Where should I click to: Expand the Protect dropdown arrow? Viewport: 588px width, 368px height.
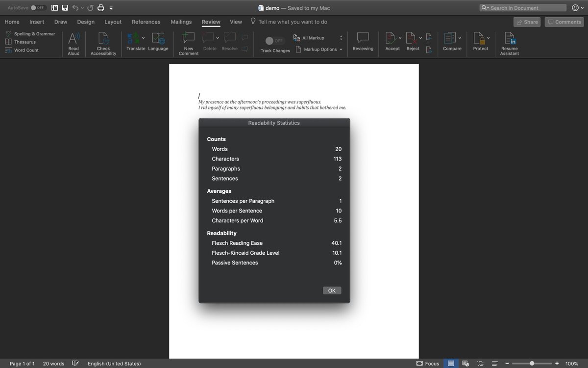489,38
